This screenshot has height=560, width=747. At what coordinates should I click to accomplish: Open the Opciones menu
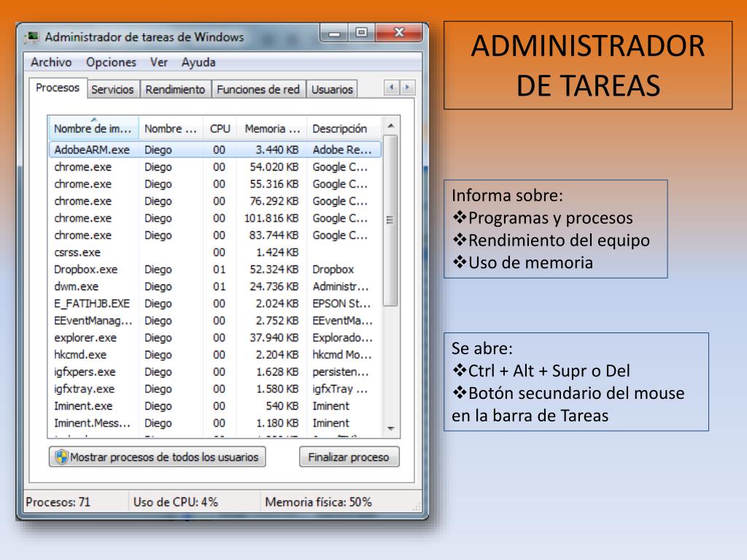click(x=111, y=63)
